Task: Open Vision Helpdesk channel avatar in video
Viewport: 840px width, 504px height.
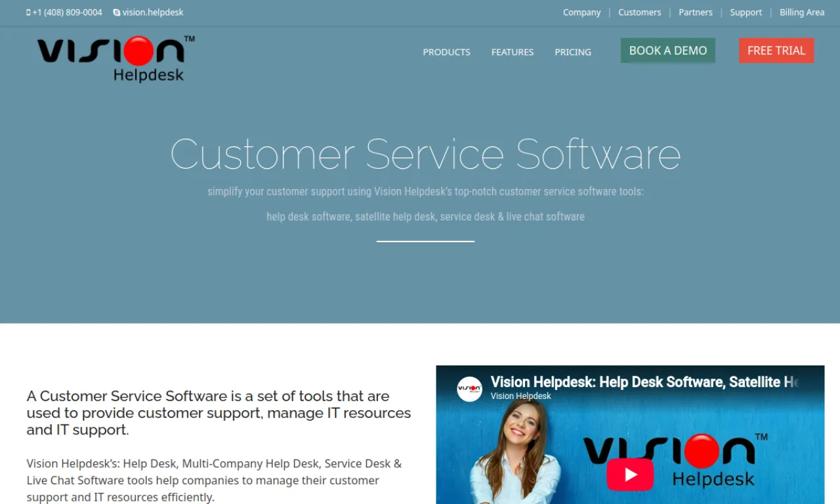Action: [x=470, y=388]
